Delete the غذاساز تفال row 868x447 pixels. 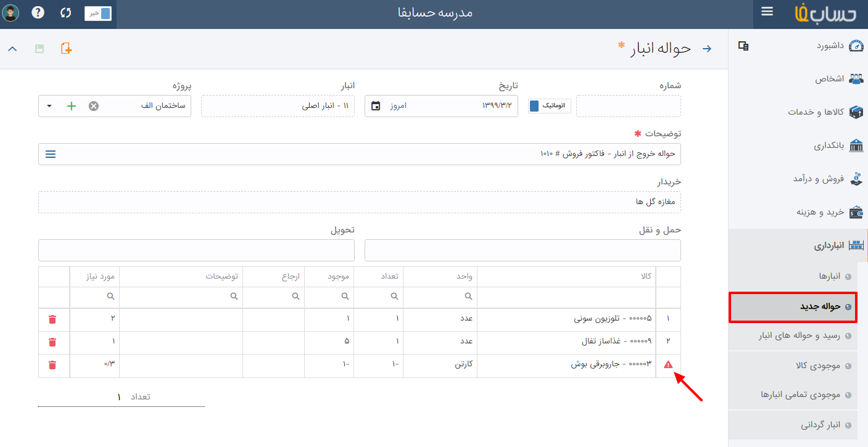[52, 342]
